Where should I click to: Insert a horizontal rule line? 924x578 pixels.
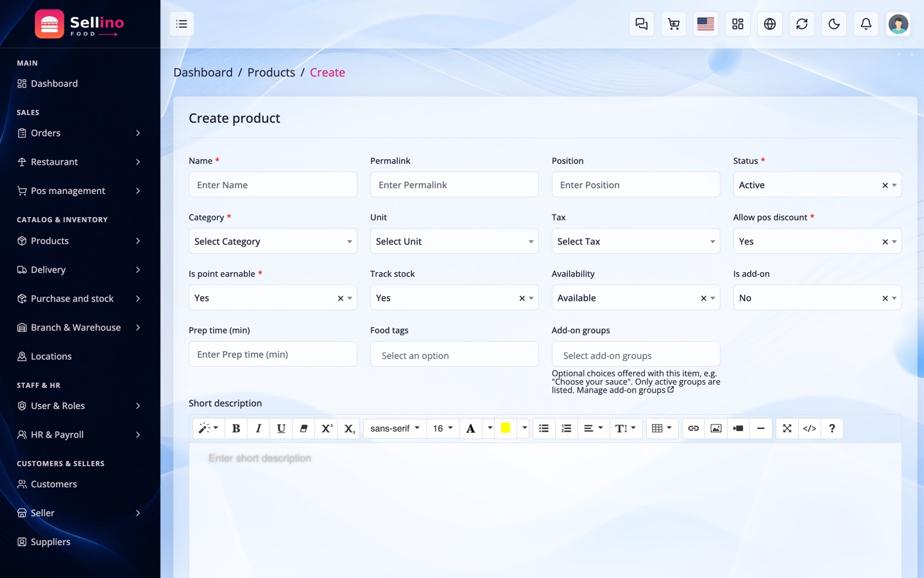[761, 428]
